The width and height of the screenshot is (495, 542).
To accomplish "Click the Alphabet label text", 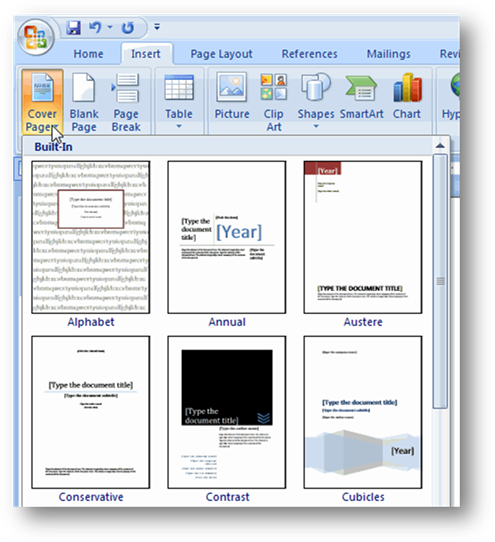I will click(91, 322).
